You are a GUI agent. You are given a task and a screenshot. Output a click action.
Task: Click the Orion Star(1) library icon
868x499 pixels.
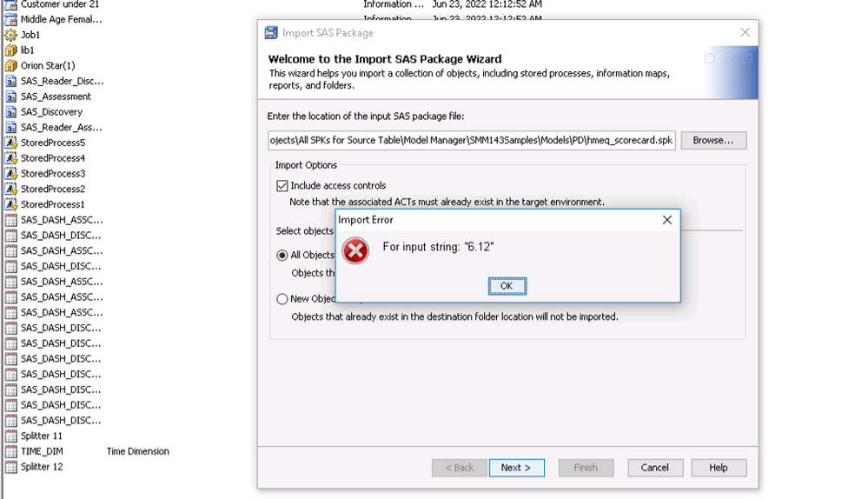10,66
